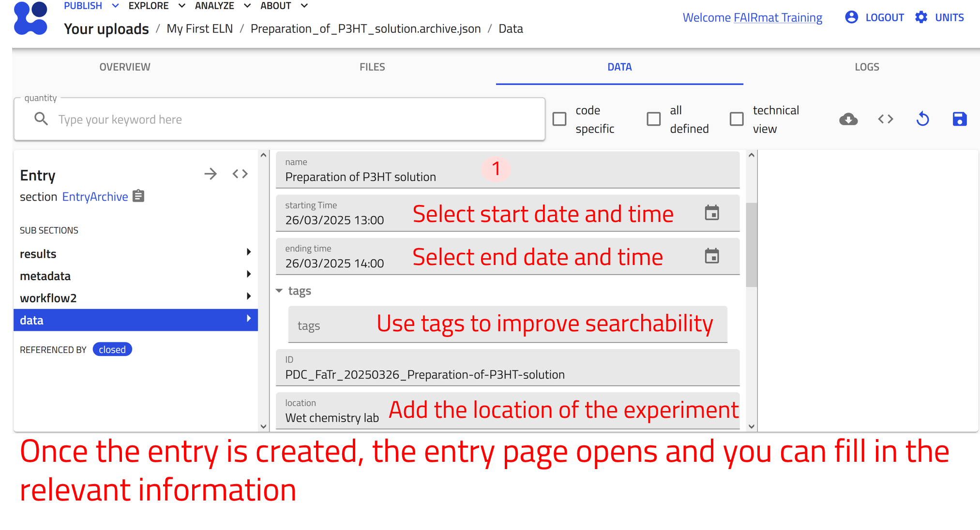Click the clipboard icon next to EntryArchive
This screenshot has height=530, width=980.
pyautogui.click(x=138, y=196)
